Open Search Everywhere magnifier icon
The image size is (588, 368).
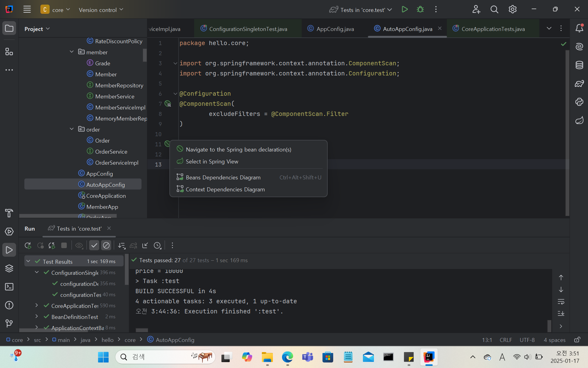tap(494, 10)
